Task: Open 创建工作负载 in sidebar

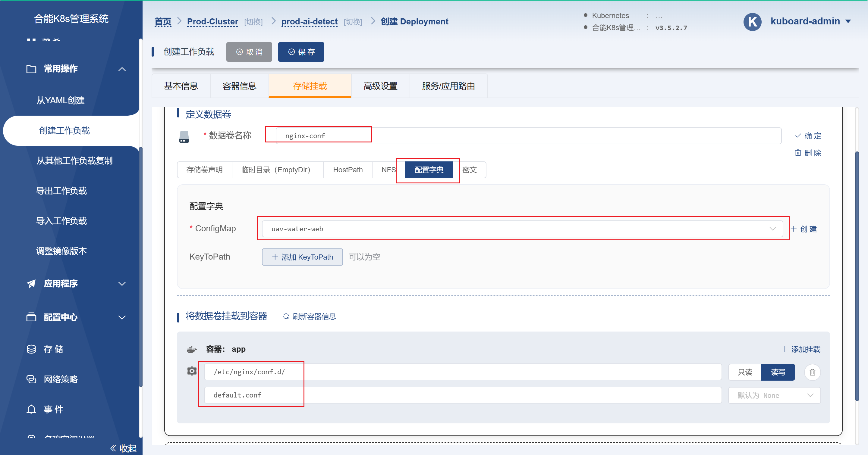Action: (64, 131)
